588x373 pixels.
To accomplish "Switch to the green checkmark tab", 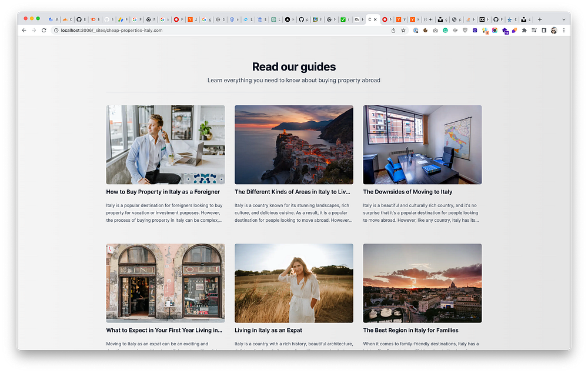I will click(x=345, y=19).
